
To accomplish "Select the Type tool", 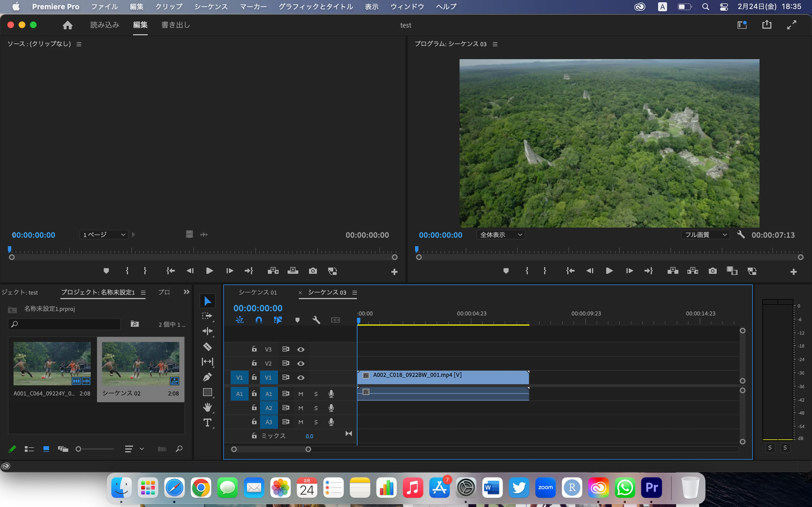I will point(207,423).
